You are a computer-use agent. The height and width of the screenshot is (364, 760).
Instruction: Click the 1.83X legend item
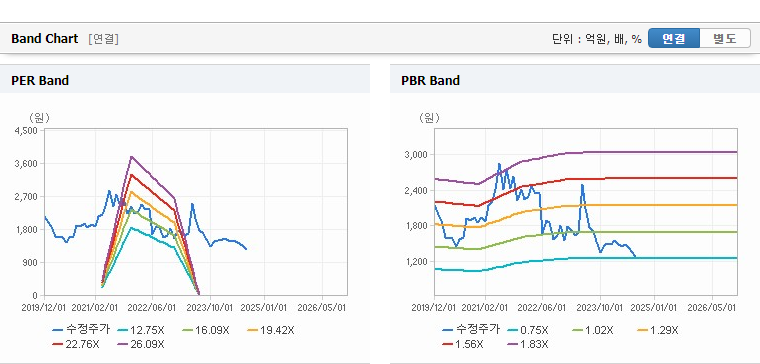click(527, 345)
